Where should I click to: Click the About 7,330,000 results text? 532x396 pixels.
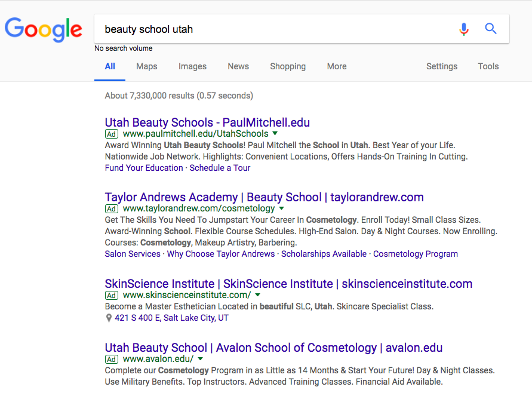[x=179, y=96]
